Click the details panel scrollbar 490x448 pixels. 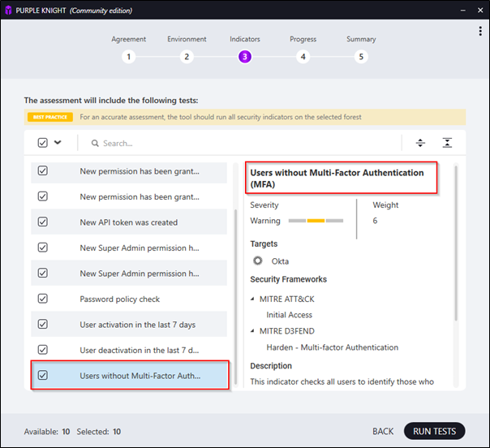click(x=456, y=243)
